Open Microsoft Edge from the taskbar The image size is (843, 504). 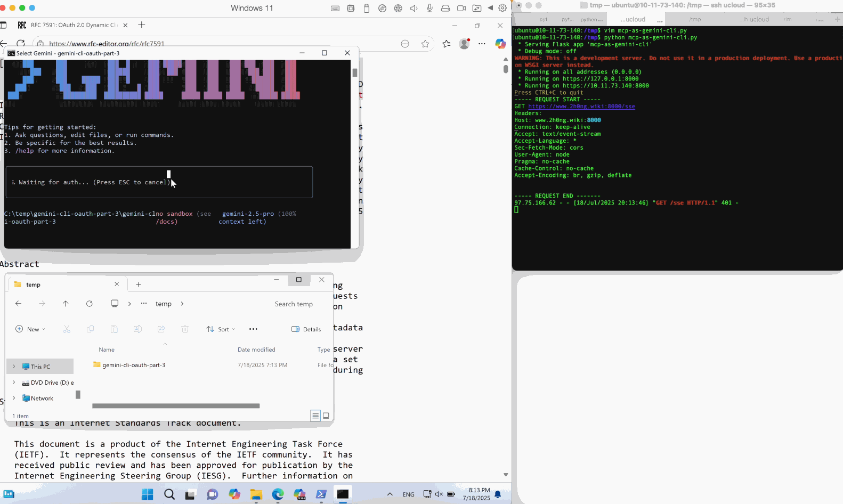278,494
